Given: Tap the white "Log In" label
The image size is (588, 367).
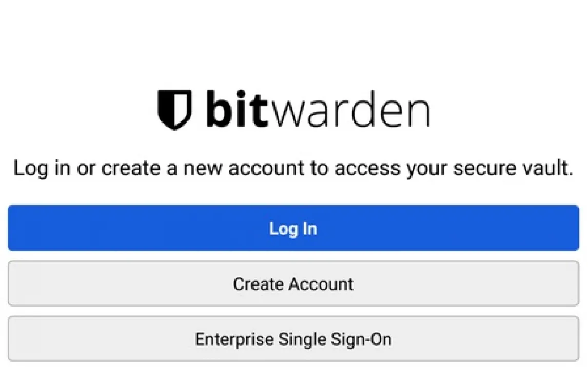Looking at the screenshot, I should (x=293, y=229).
